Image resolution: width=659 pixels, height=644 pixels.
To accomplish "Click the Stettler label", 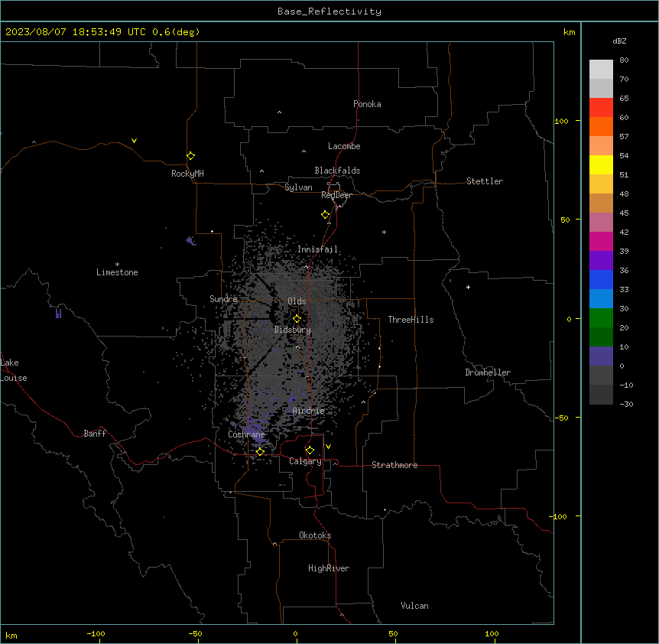I will [x=485, y=181].
